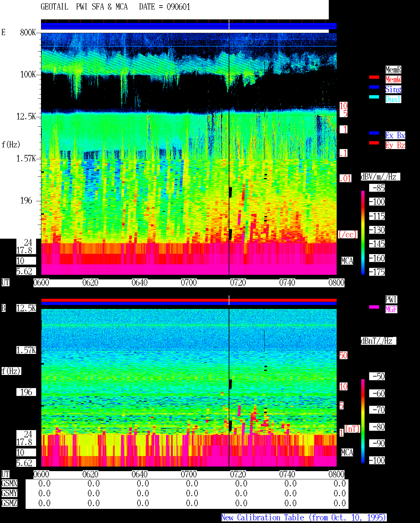Select the red [nT] unit label
This screenshot has height=523, width=420.
coord(352,429)
